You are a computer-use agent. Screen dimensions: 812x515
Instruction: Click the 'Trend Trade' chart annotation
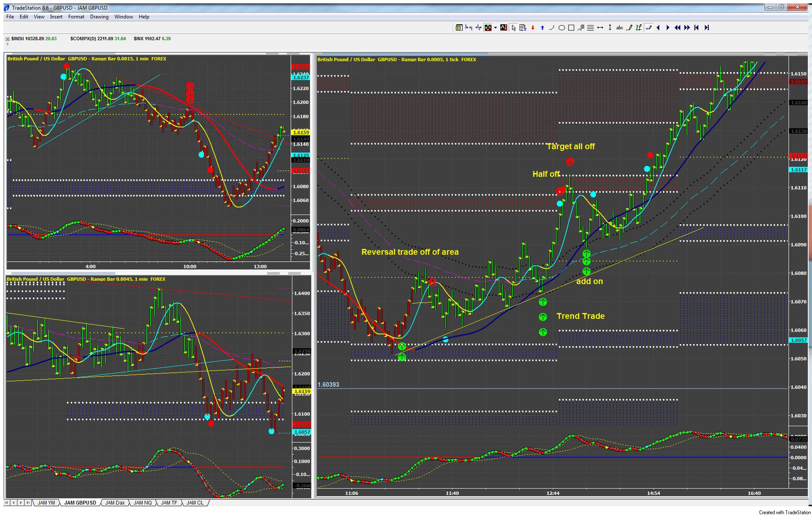tap(580, 316)
